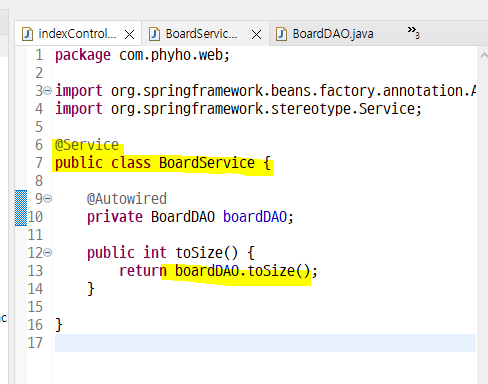Click the 'int' keyword on line 12
This screenshot has height=384, width=488.
(x=155, y=253)
